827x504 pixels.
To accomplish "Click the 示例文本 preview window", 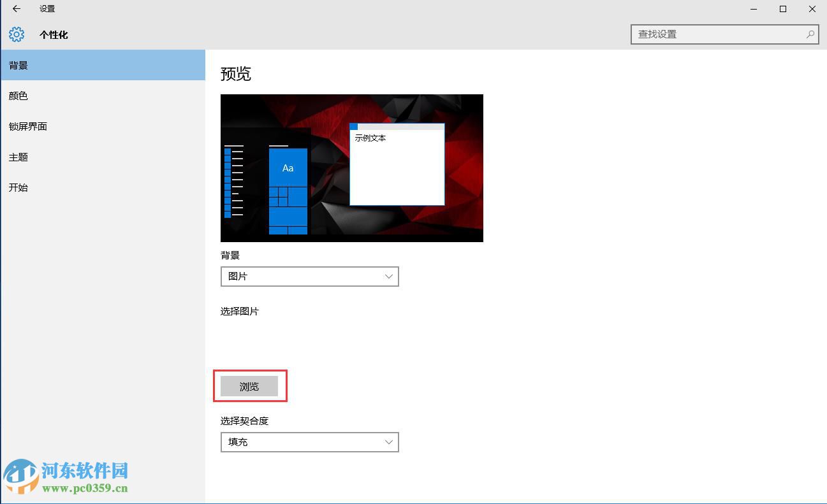I will click(x=397, y=164).
